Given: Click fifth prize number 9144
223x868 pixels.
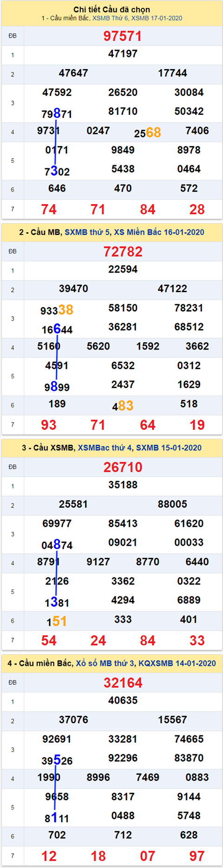Looking at the screenshot, I should 189,797.
